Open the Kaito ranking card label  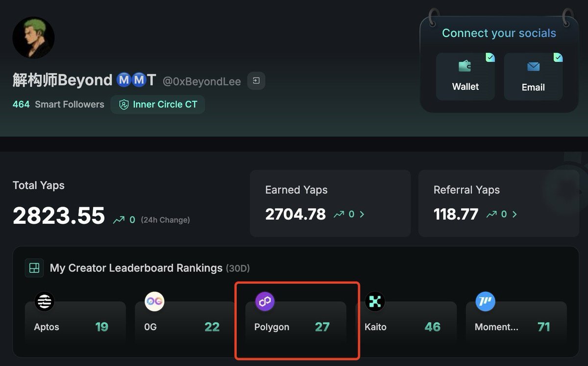point(375,327)
